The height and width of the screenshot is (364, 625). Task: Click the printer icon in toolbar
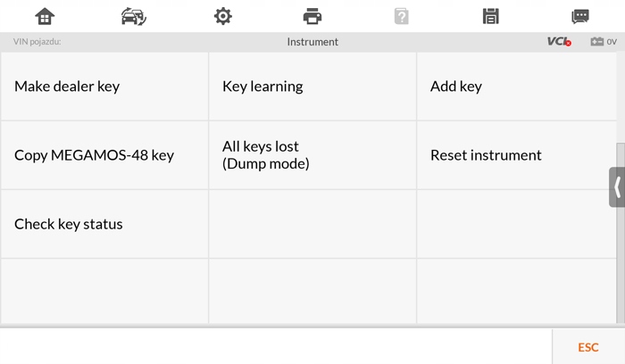click(312, 16)
